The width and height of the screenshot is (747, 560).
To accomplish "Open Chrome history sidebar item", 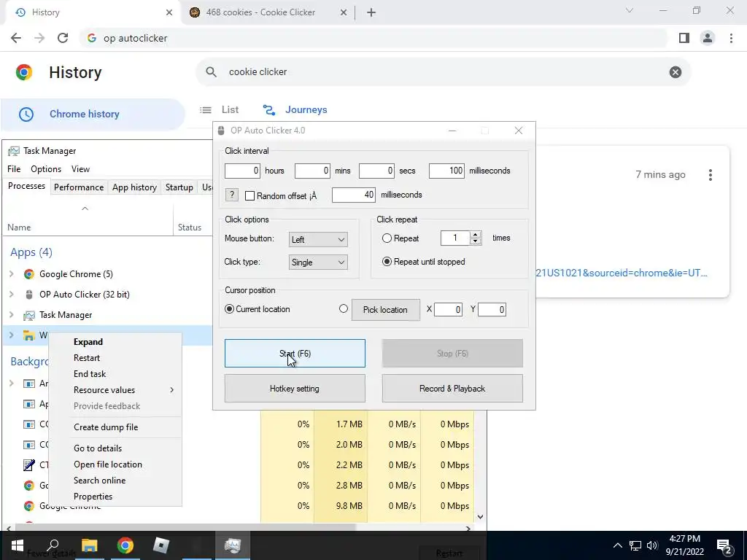I will 93,114.
